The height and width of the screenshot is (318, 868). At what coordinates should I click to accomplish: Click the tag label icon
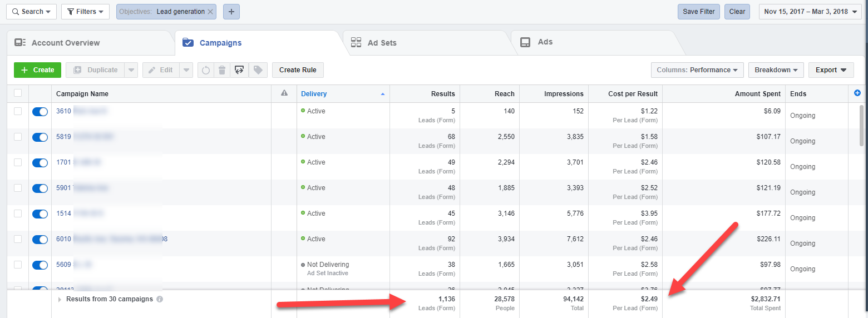pos(258,70)
